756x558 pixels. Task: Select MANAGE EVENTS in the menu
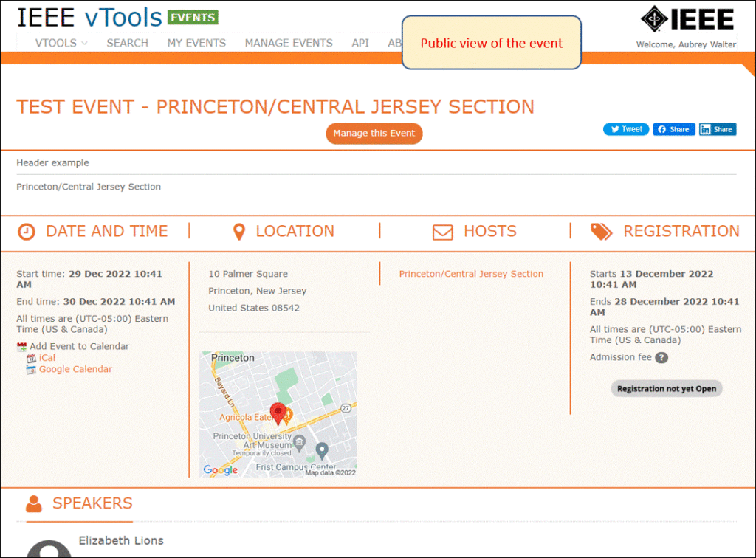[288, 43]
